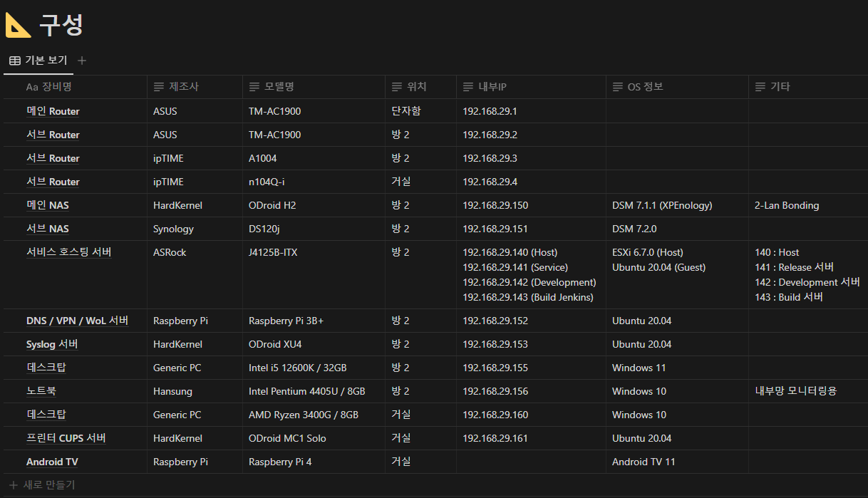Open the Android TV page
The height and width of the screenshot is (498, 868).
pyautogui.click(x=52, y=462)
